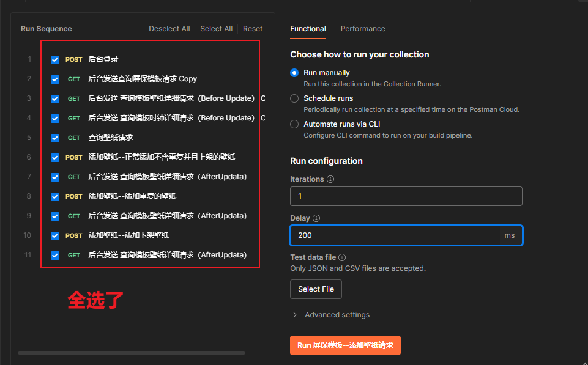Image resolution: width=588 pixels, height=365 pixels.
Task: Uncheck the 后台登录 request checkbox
Action: coord(55,59)
